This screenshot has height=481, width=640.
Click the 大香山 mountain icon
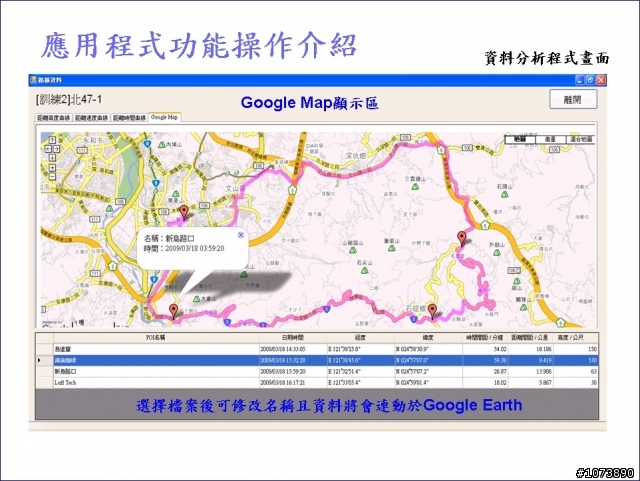tap(197, 299)
